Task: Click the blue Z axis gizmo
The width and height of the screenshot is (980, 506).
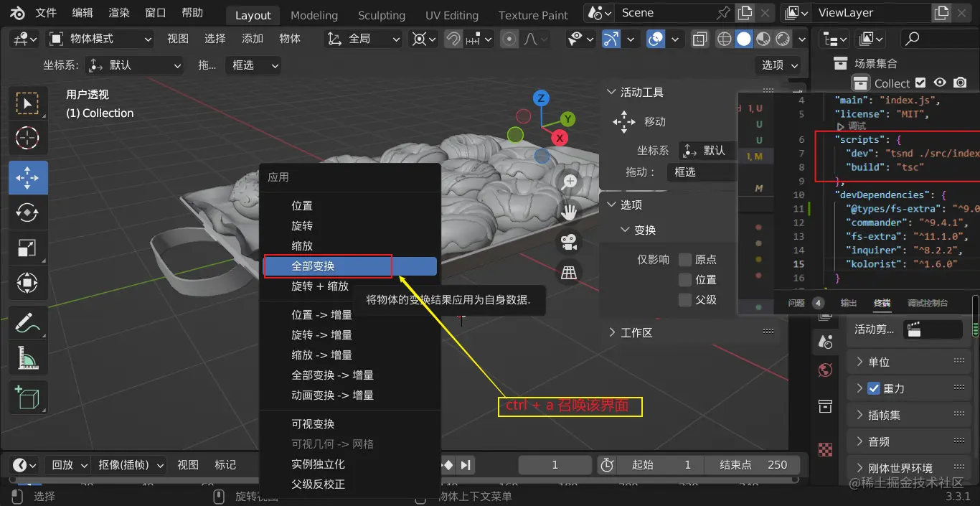Action: tap(541, 98)
